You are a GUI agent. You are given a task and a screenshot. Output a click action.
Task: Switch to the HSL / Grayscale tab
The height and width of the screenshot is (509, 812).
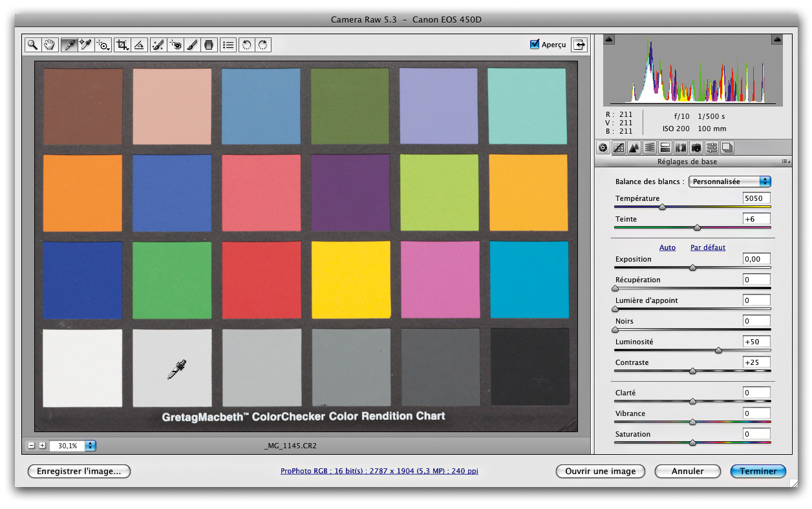(650, 148)
